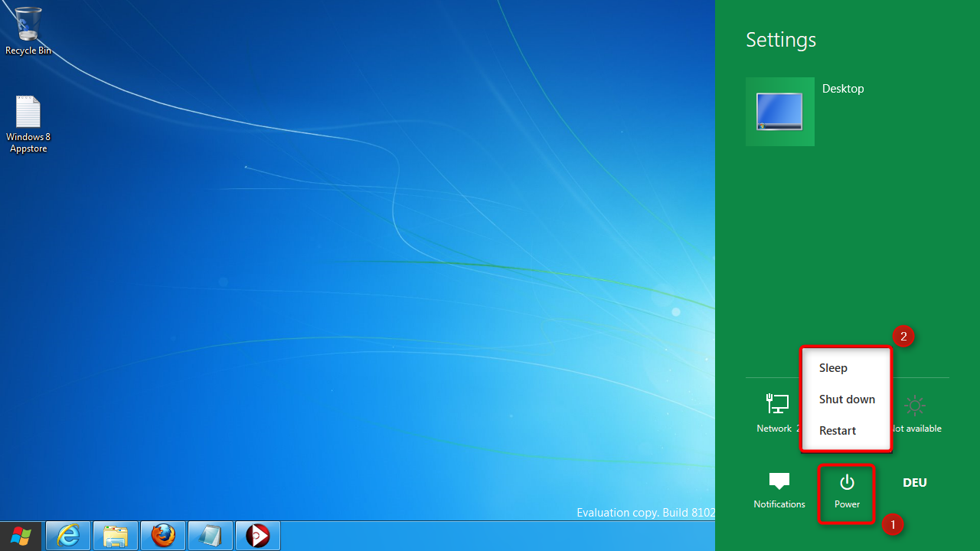
Task: Select Restart from the power menu
Action: click(x=837, y=430)
